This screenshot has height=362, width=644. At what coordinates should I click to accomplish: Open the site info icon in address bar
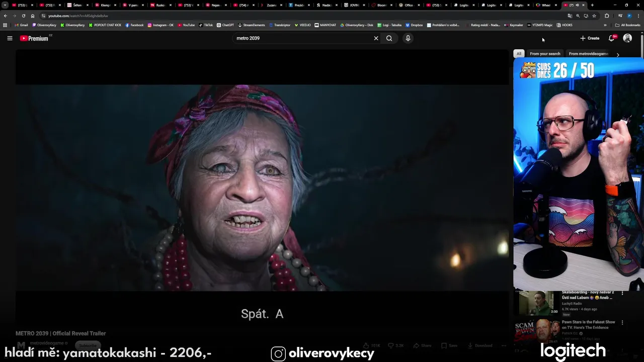coord(43,16)
